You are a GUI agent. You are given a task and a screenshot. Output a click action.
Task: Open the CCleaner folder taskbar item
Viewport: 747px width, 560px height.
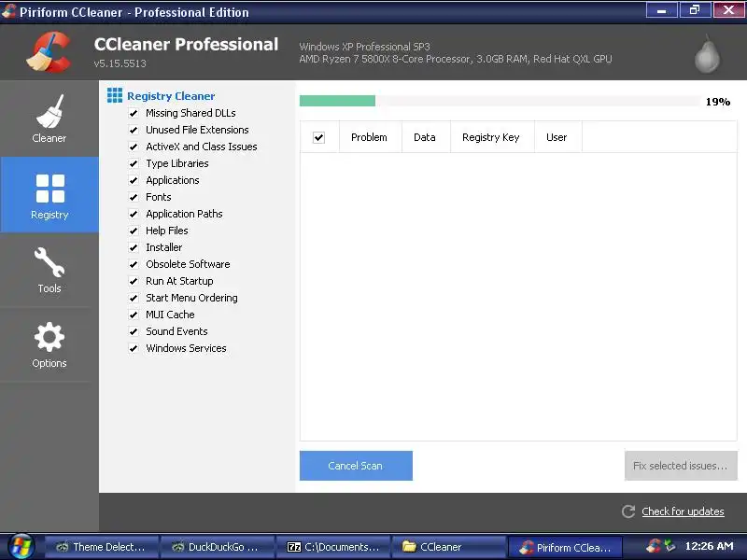point(449,547)
